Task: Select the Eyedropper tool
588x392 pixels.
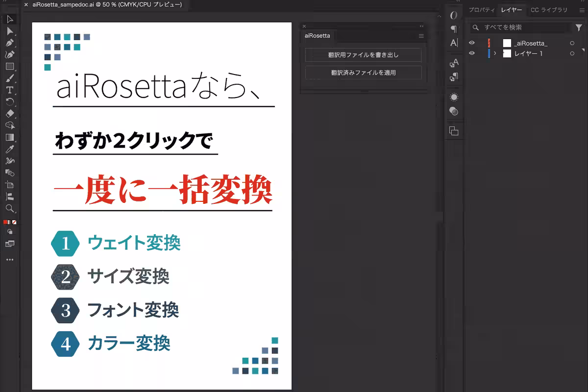Action: tap(10, 149)
